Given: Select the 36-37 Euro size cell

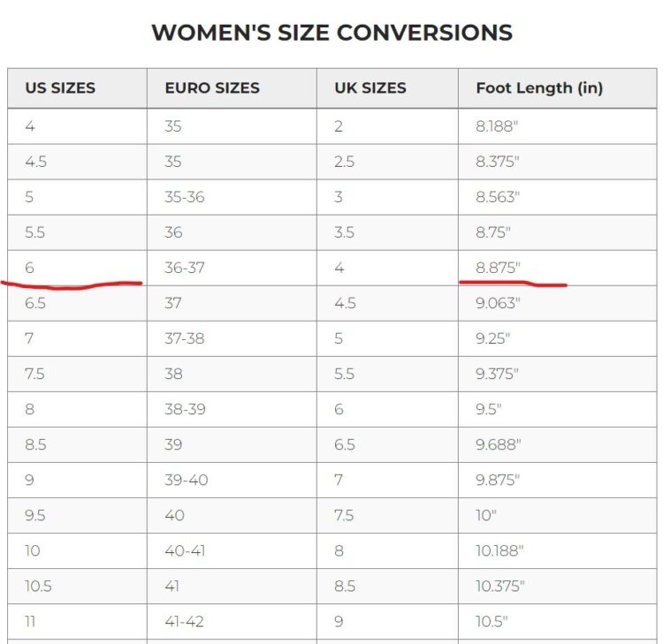Looking at the screenshot, I should (185, 268).
